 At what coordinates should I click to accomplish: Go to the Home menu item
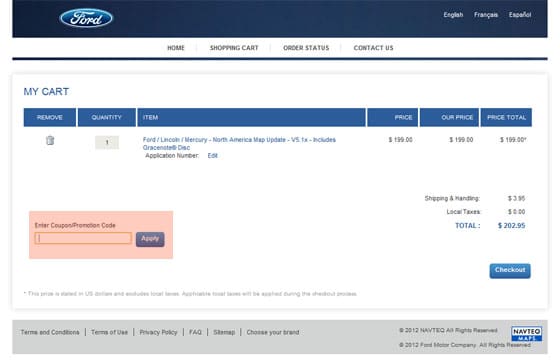click(x=176, y=48)
